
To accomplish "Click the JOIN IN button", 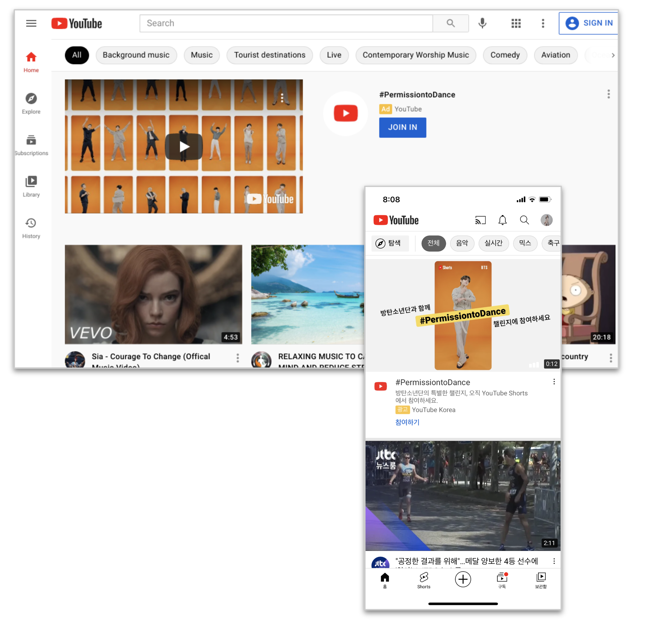I will click(x=402, y=127).
